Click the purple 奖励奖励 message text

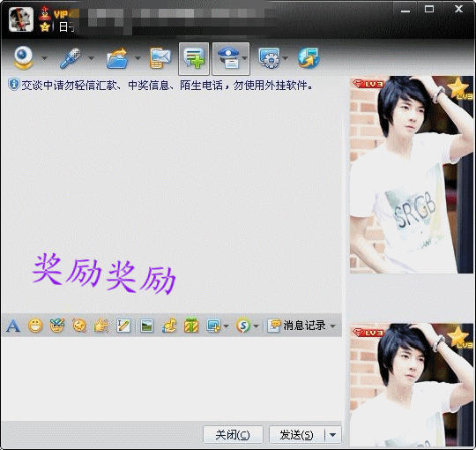[104, 274]
